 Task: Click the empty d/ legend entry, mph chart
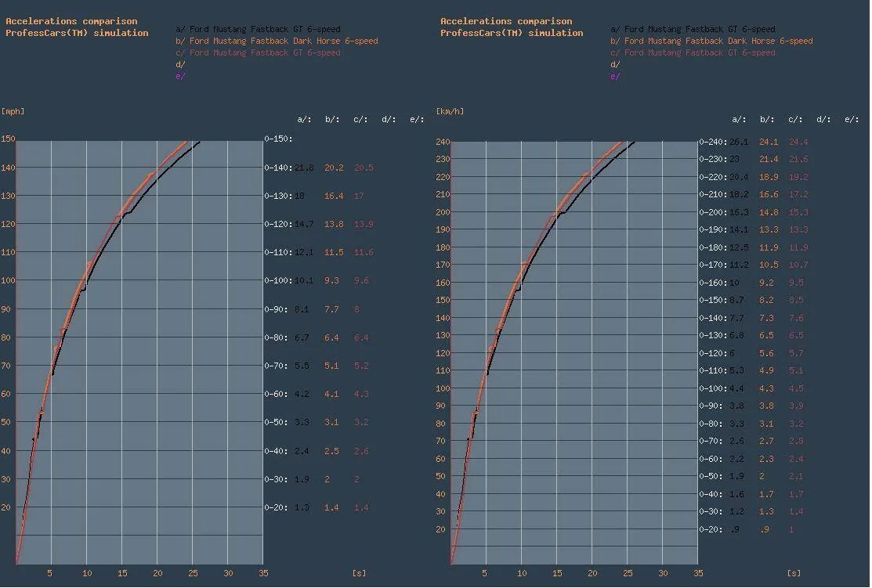pyautogui.click(x=180, y=64)
